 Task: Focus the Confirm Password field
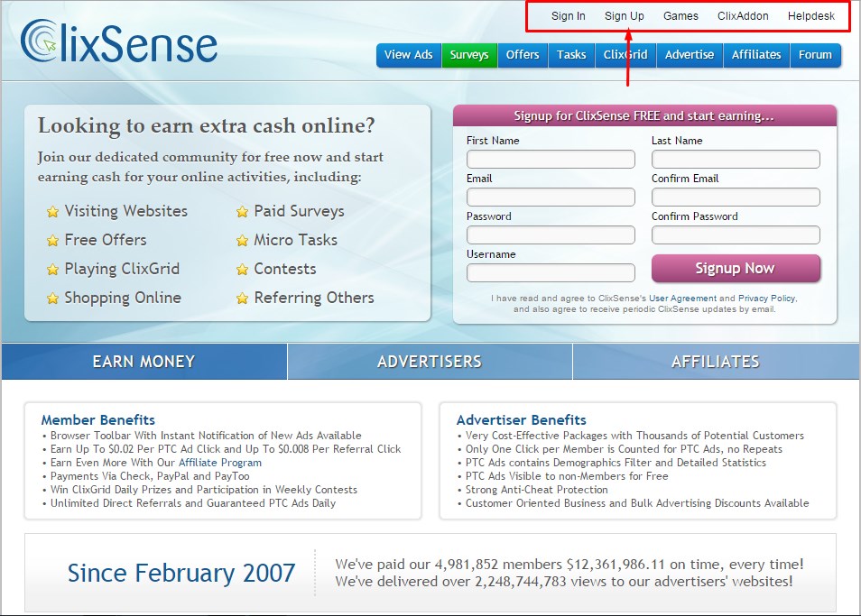coord(736,234)
